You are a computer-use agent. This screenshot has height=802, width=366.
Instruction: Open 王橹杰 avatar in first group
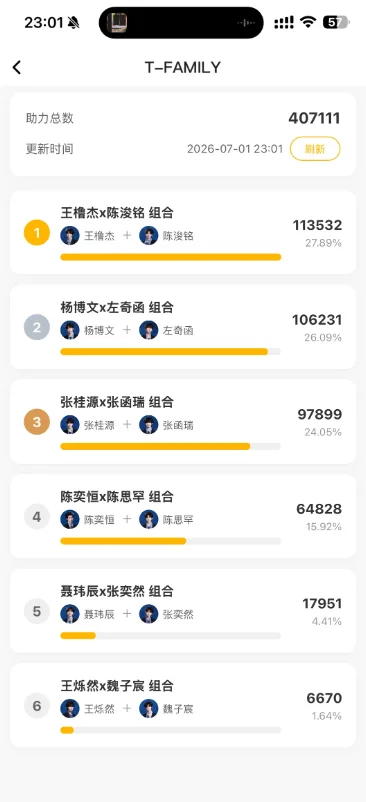point(70,236)
